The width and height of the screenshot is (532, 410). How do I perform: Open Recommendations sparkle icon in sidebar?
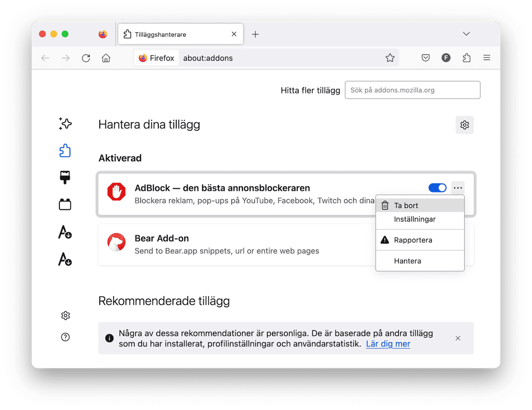click(65, 124)
